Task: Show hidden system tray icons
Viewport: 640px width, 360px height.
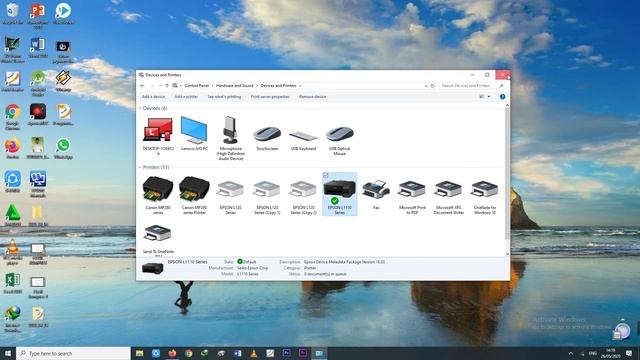Action: click(x=571, y=353)
